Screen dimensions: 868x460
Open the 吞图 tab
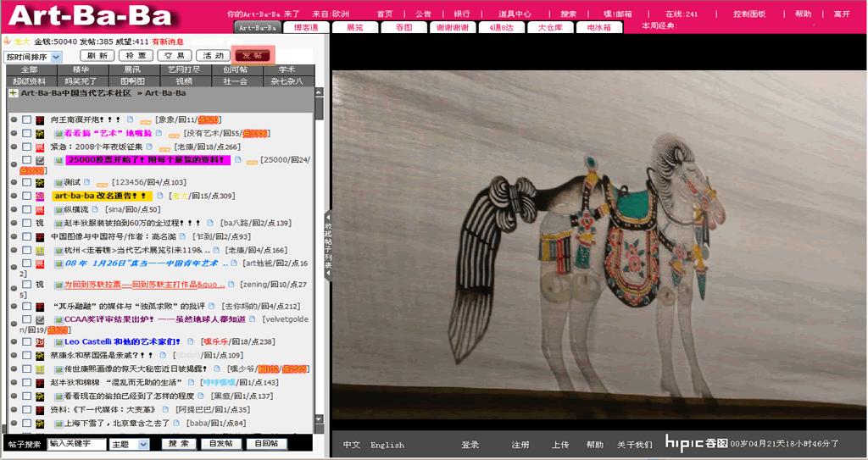[x=403, y=27]
